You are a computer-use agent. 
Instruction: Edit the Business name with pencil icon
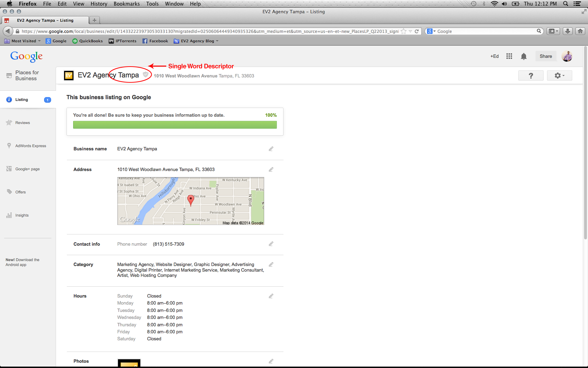[271, 149]
